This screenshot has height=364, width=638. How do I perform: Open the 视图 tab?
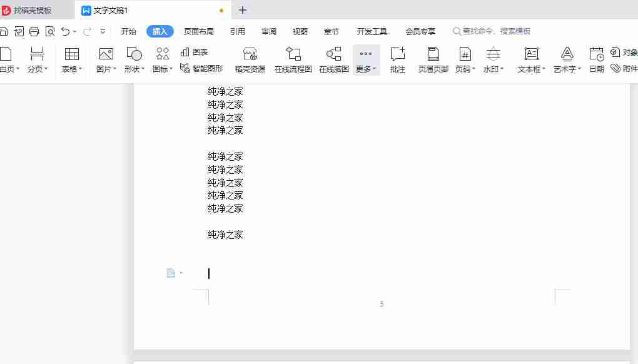(300, 31)
